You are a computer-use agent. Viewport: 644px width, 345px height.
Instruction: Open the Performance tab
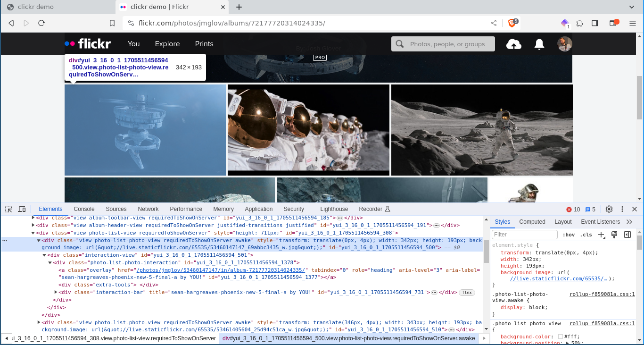tap(186, 209)
